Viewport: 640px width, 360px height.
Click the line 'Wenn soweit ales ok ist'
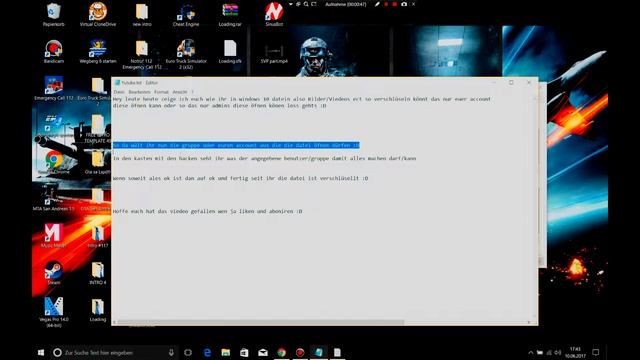coord(240,178)
